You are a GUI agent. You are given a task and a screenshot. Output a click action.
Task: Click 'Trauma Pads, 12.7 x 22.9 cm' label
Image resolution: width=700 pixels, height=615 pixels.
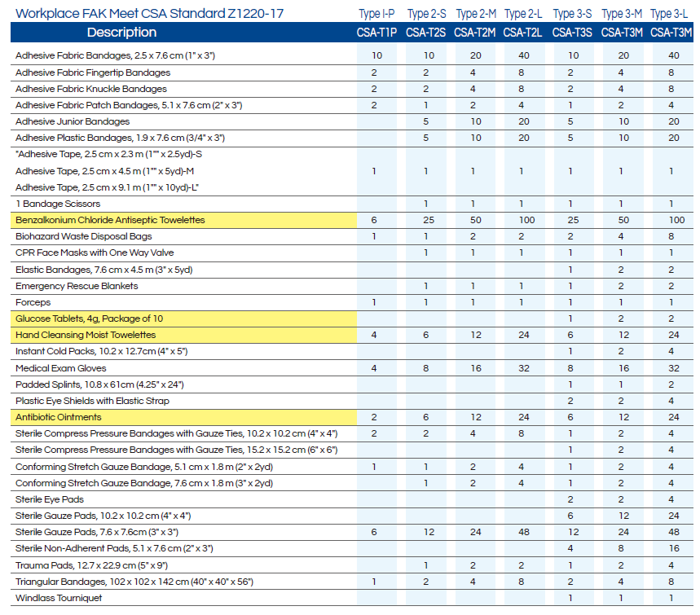pos(91,565)
